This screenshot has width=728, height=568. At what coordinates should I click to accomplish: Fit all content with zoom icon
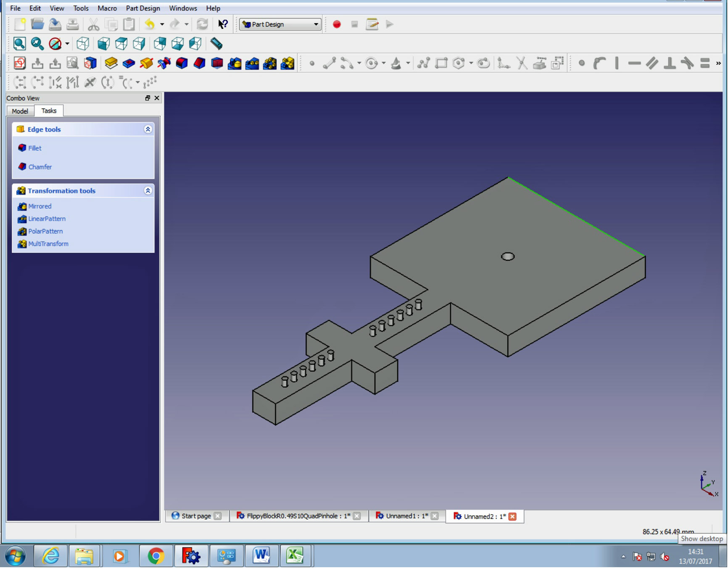(19, 43)
